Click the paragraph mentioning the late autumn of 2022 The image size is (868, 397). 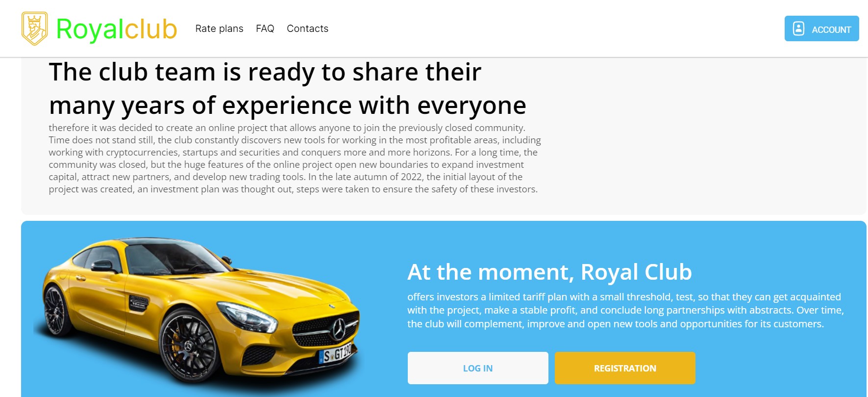tap(295, 159)
